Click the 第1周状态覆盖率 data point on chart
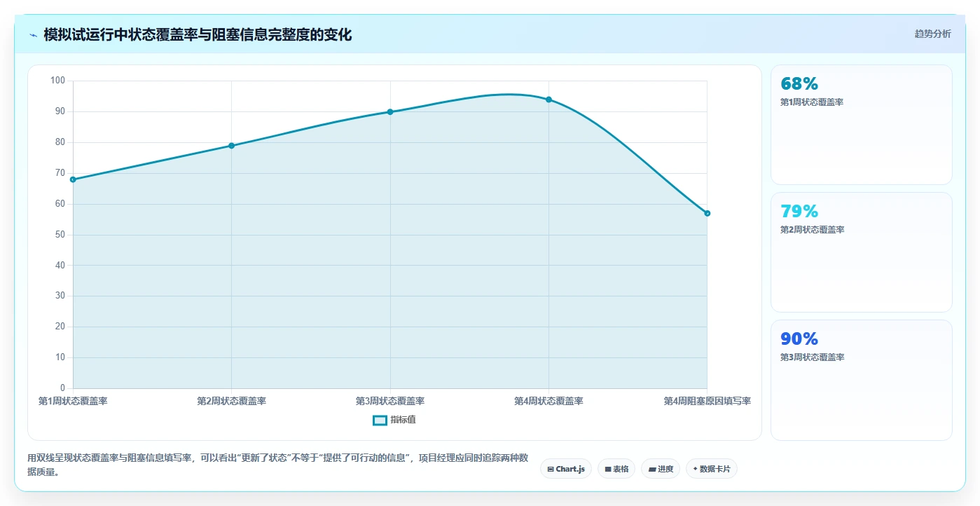Viewport: 980px width, 506px height. tap(73, 179)
